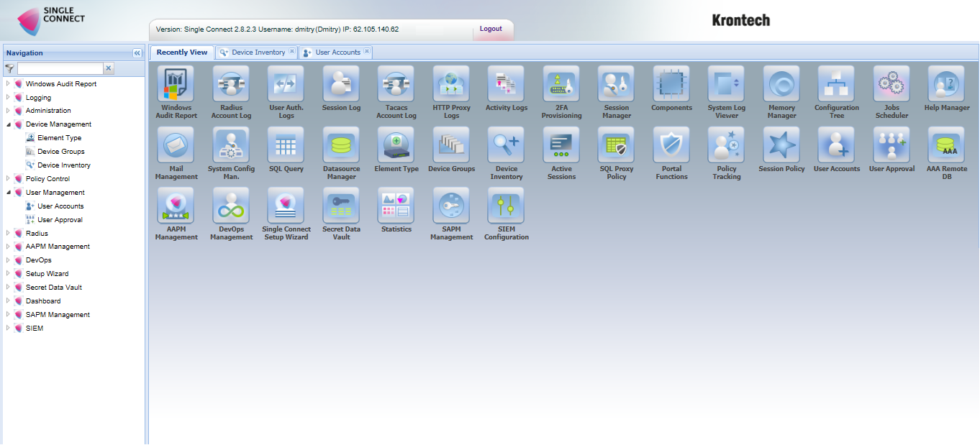This screenshot has height=445, width=980.
Task: Open the Jobs Scheduler icon
Action: coord(891,84)
